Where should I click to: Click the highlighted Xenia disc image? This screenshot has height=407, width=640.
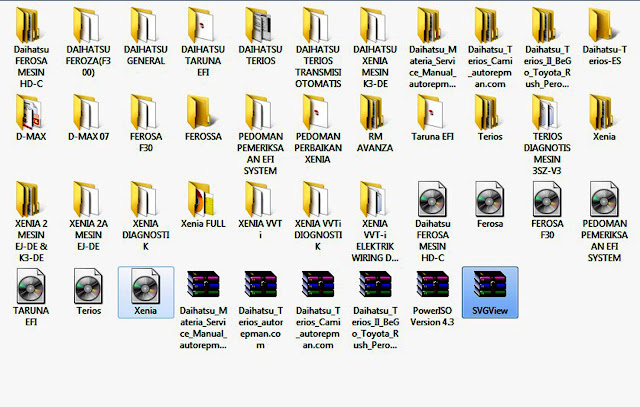click(x=146, y=292)
